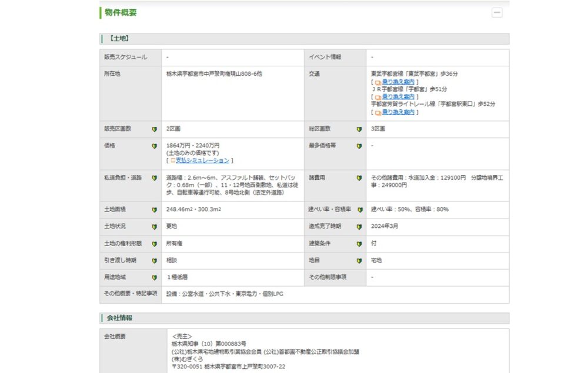Click the help icon next to 価格
The width and height of the screenshot is (588, 373).
tap(155, 146)
